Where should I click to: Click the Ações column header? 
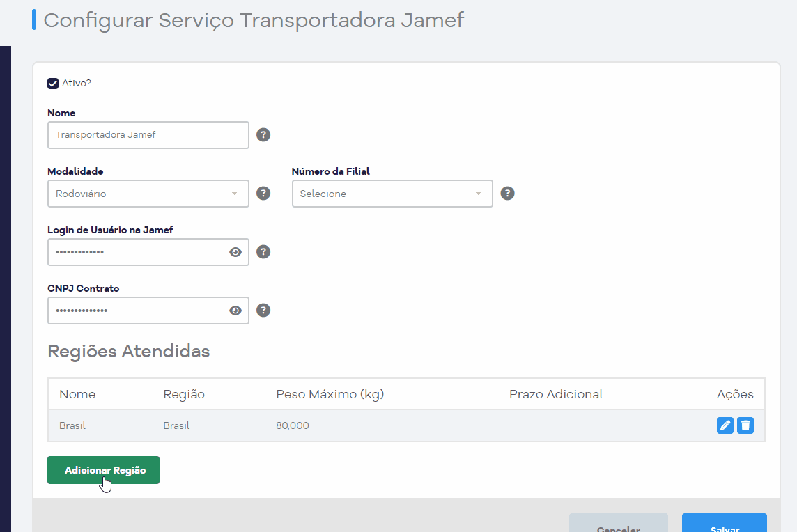pyautogui.click(x=735, y=394)
